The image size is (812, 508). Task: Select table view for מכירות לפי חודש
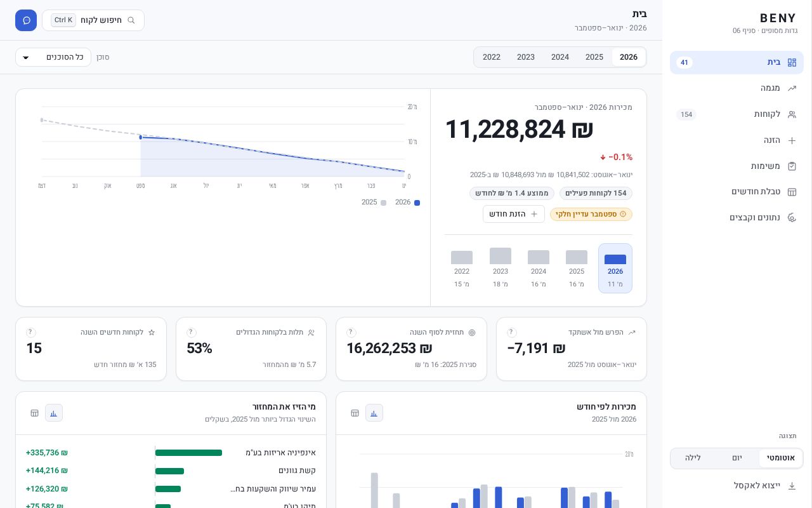[x=355, y=413]
